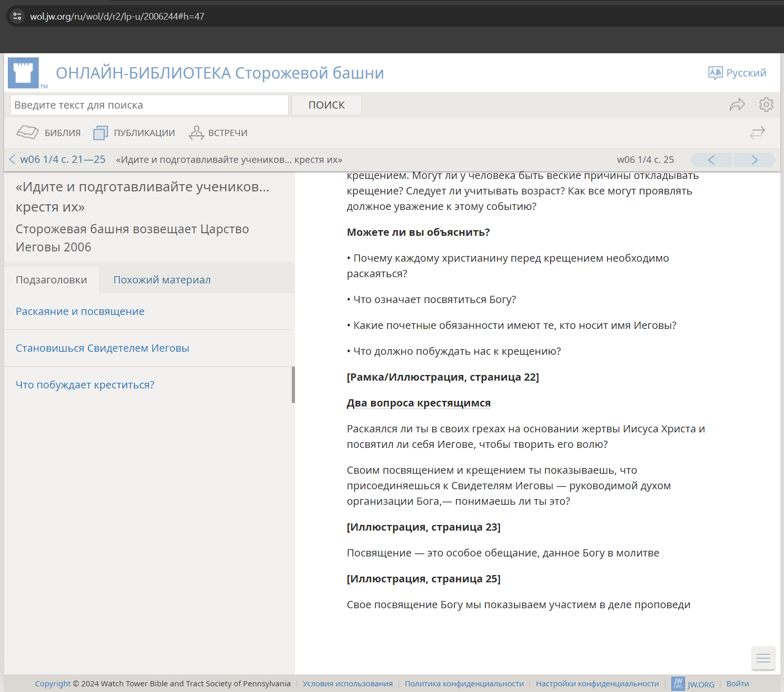Viewport: 784px width, 692px height.
Task: Click Copyright link in footer
Action: (x=53, y=684)
